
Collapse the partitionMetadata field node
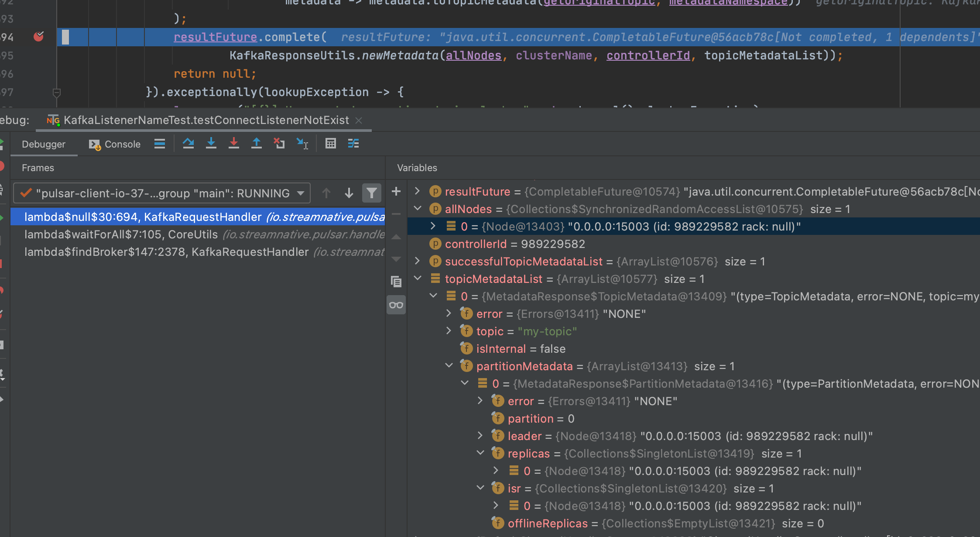pyautogui.click(x=449, y=366)
